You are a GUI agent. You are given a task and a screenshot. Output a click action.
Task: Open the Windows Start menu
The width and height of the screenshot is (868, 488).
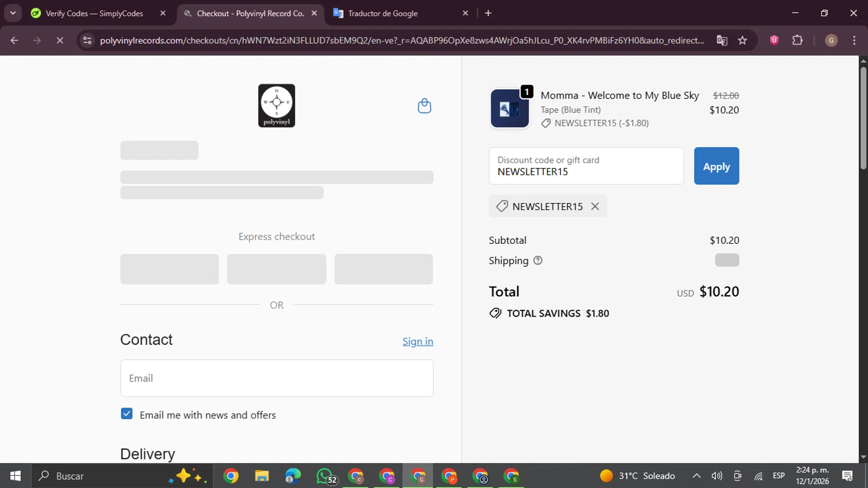16,476
